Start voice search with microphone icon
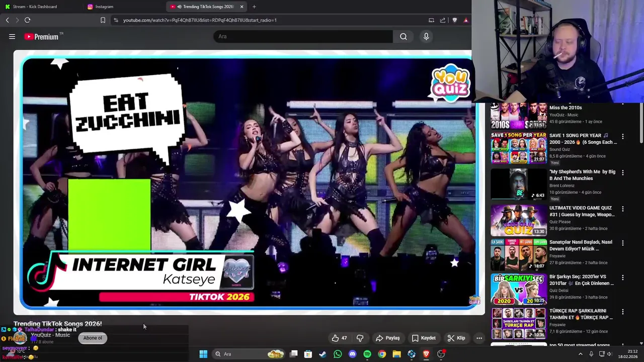 426,36
